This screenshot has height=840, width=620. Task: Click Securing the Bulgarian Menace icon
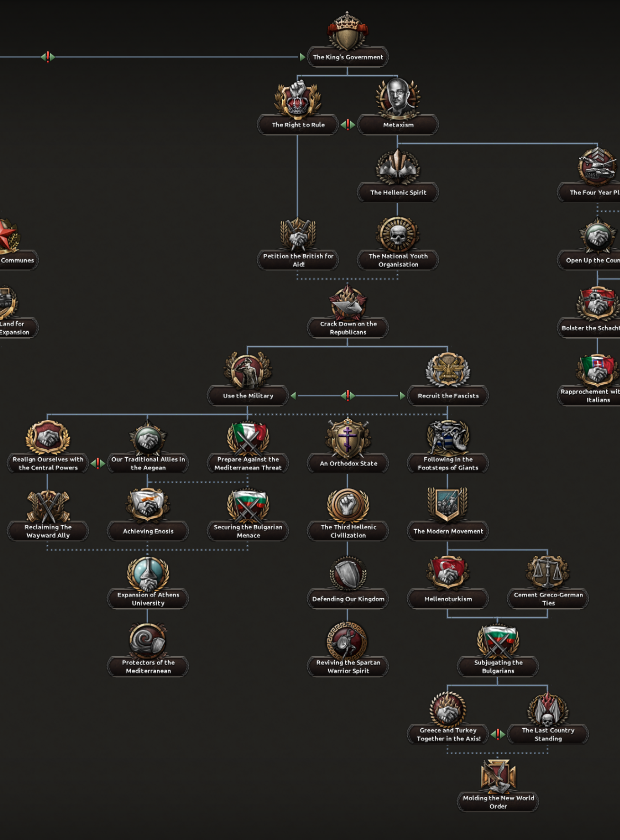[248, 506]
